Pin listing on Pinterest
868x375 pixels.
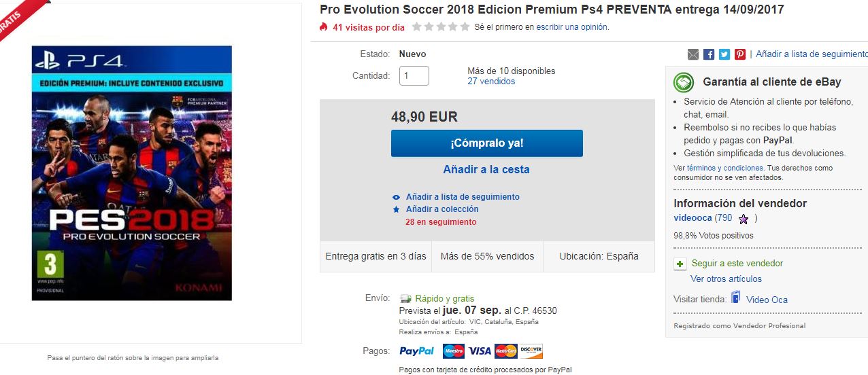pyautogui.click(x=740, y=54)
